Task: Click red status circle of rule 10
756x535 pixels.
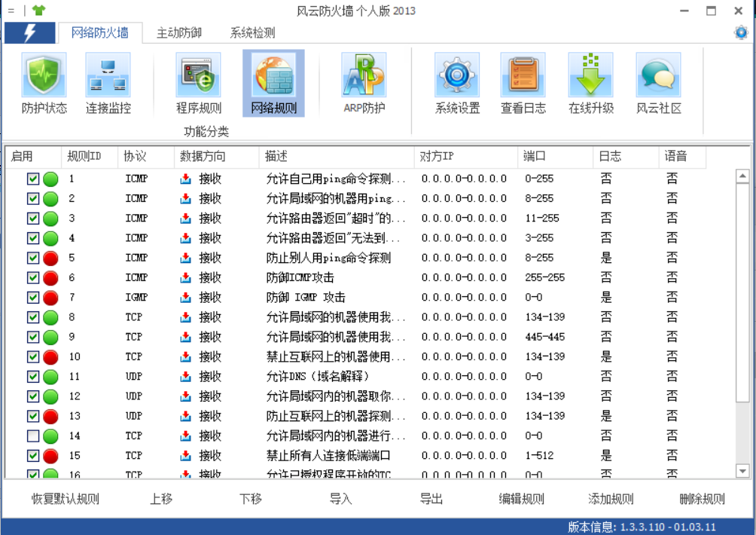Action: tap(50, 357)
